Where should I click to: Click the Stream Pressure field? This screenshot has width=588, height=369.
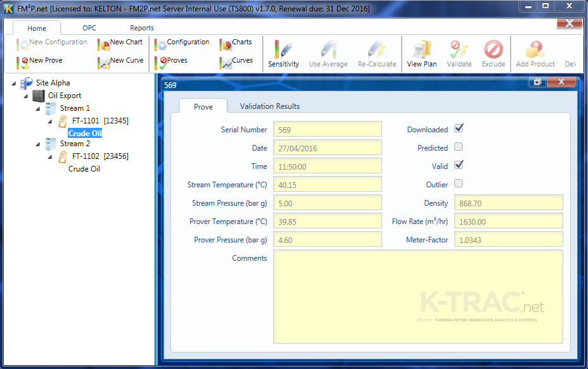click(328, 203)
